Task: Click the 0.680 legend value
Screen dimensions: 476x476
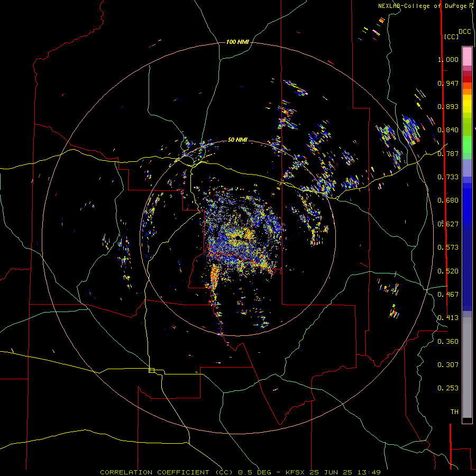Action: pyautogui.click(x=448, y=200)
